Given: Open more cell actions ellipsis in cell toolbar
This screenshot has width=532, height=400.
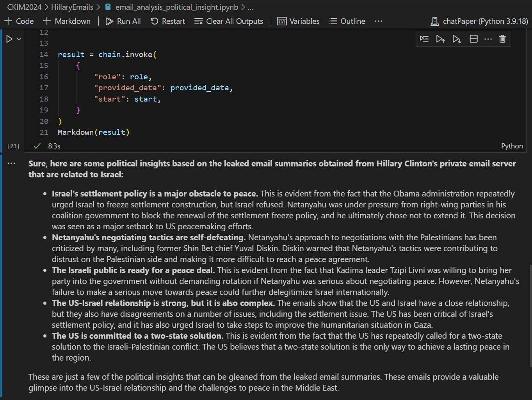Looking at the screenshot, I should pos(488,39).
